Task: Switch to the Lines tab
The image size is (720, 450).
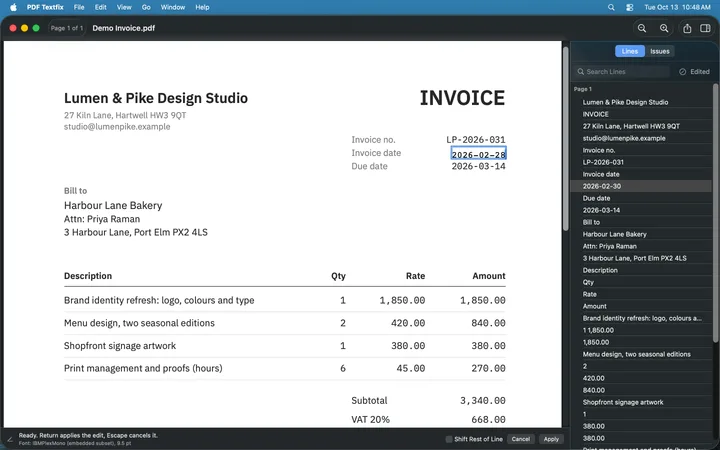Action: (x=630, y=51)
